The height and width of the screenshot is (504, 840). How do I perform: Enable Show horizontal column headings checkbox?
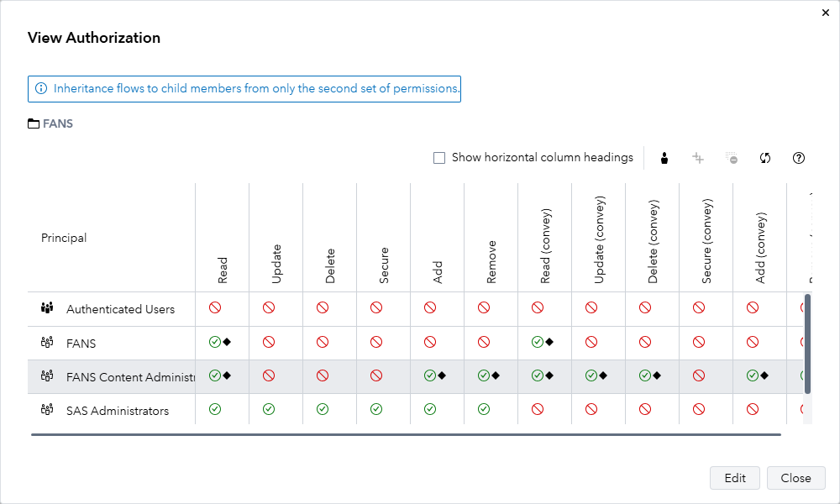pos(439,158)
